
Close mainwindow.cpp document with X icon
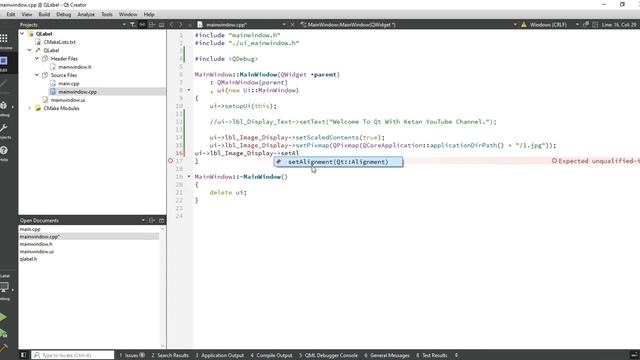point(292,24)
